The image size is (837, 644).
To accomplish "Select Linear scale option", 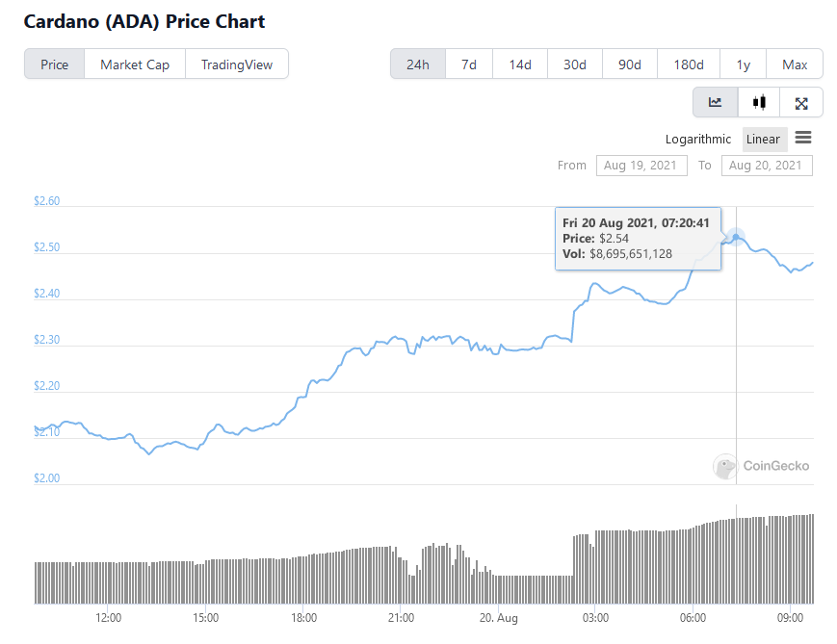I will [763, 139].
